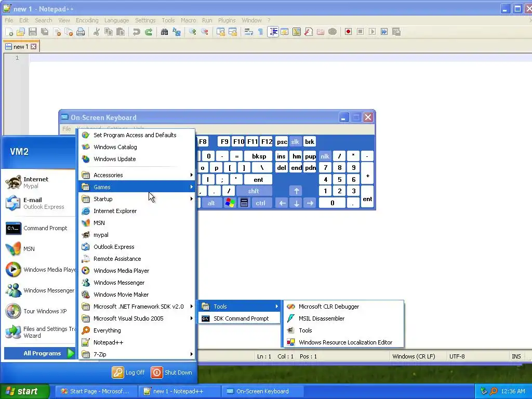Click the Stop recording macro icon

tap(361, 32)
